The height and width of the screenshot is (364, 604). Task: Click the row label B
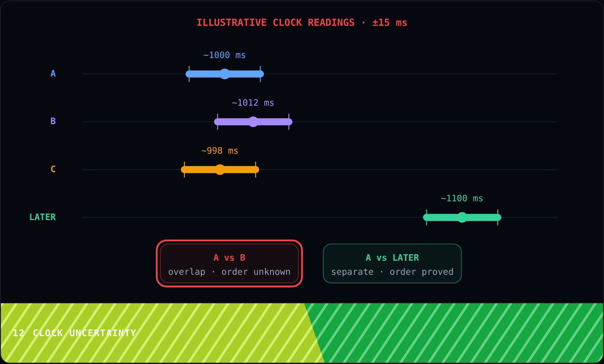pyautogui.click(x=53, y=121)
